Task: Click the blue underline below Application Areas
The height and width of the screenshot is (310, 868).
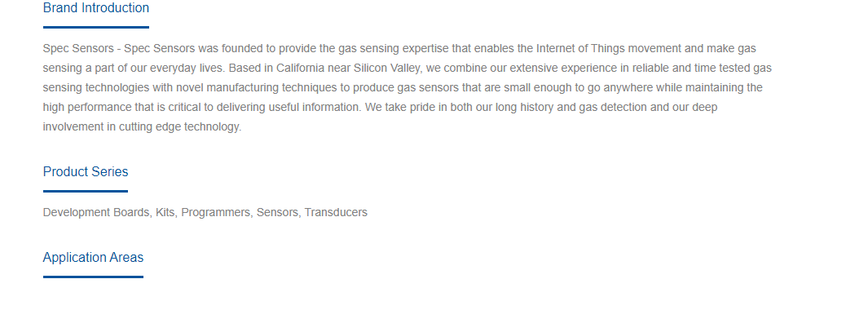Action: click(93, 277)
